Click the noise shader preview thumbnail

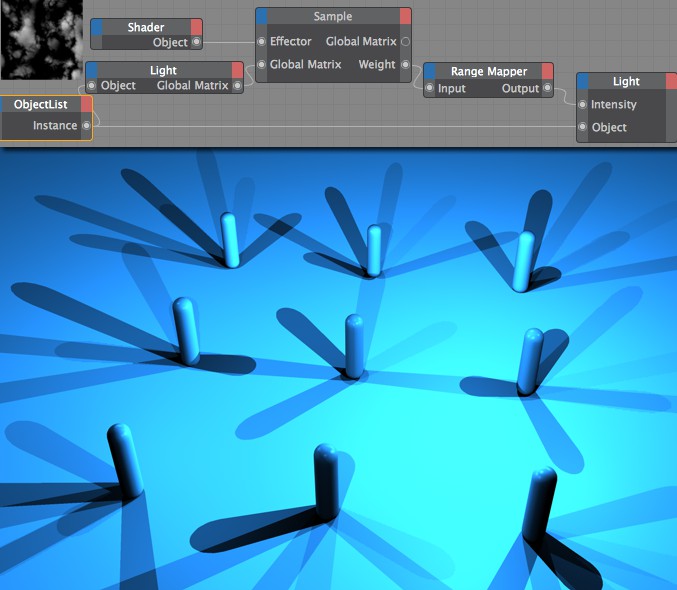41,39
